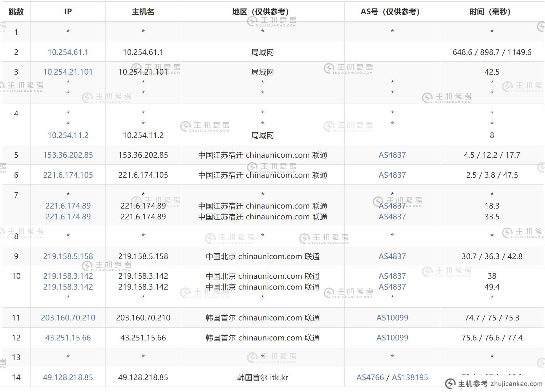
Task: Select time value 18.3 in hop 7
Action: [492, 206]
